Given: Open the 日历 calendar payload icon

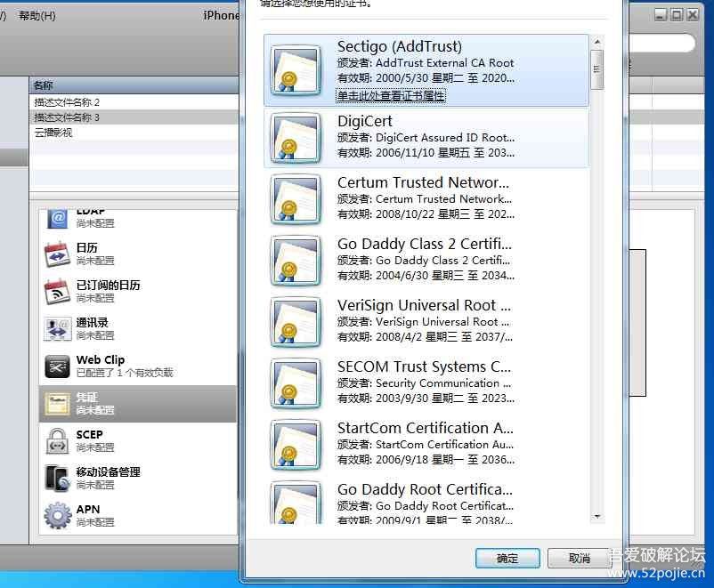Looking at the screenshot, I should (57, 254).
